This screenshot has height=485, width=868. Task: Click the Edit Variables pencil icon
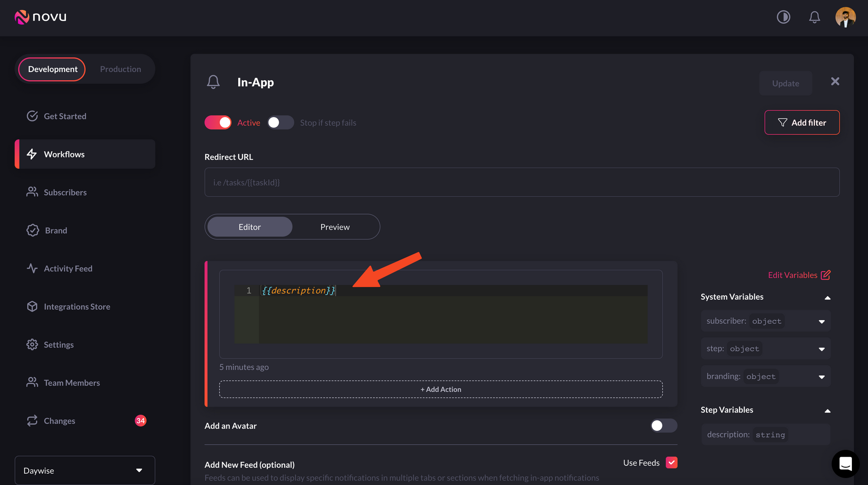tap(825, 275)
